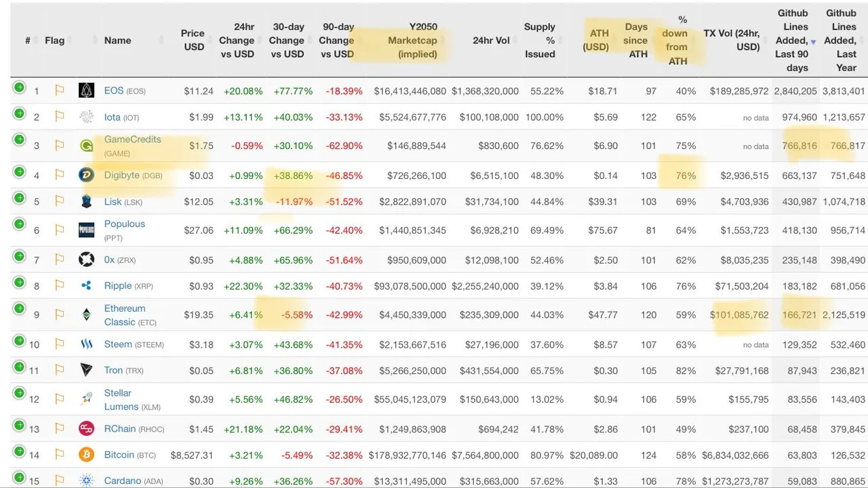Click the Digibyte logo icon
The width and height of the screenshot is (868, 488).
pos(86,176)
